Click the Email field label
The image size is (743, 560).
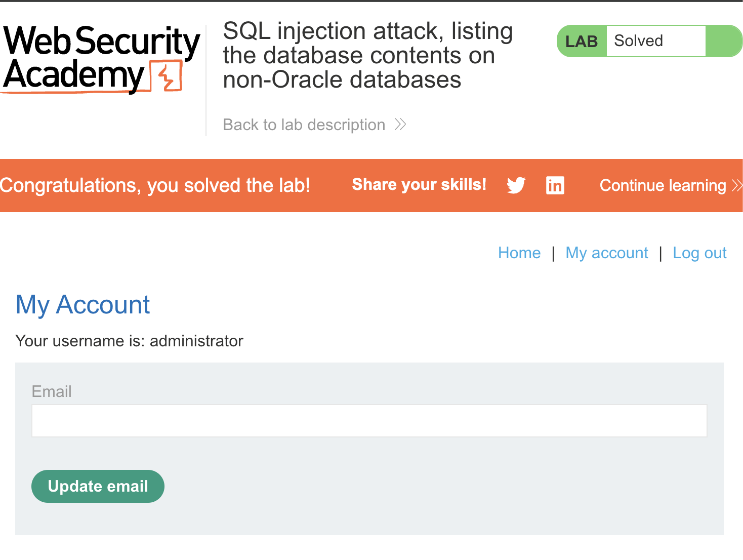(52, 391)
